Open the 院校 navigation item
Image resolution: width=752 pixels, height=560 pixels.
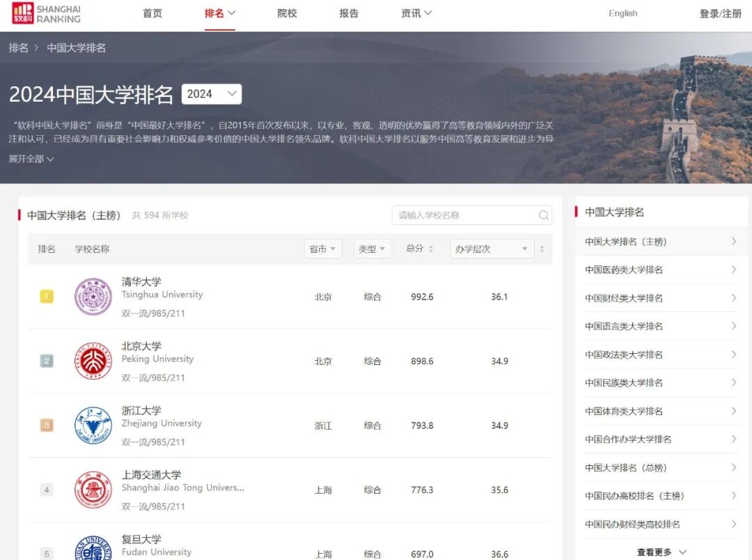(x=287, y=13)
